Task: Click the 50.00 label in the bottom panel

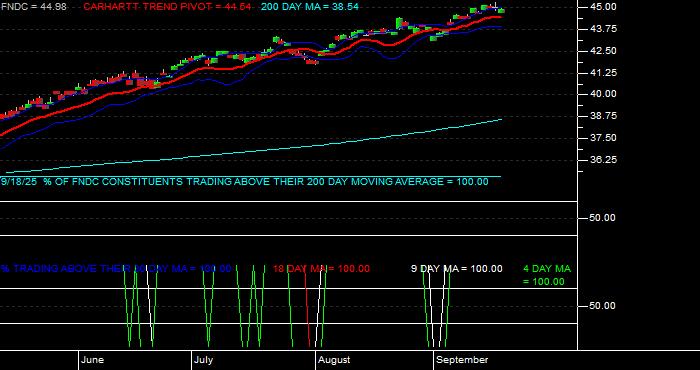Action: [x=604, y=306]
